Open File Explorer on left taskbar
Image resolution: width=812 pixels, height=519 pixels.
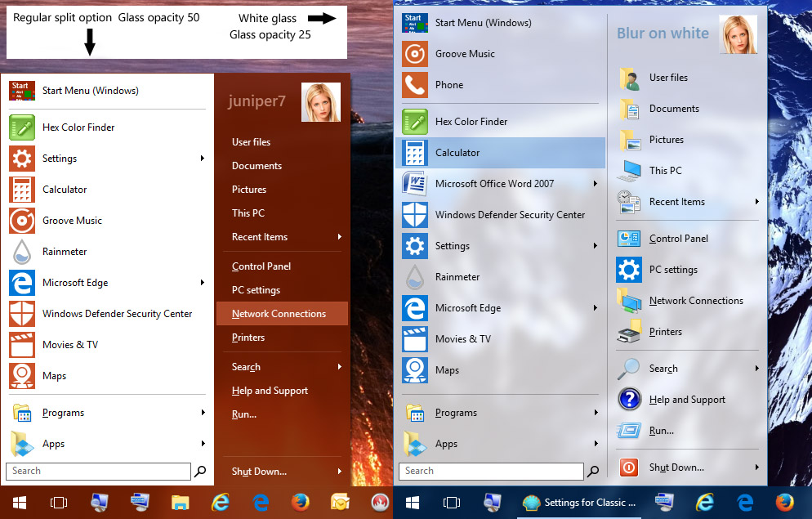pos(181,503)
